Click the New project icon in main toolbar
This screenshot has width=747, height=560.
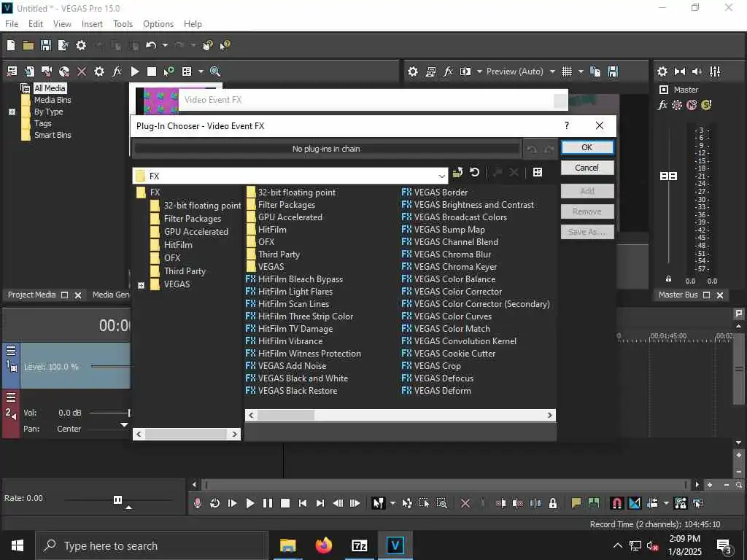tap(11, 45)
